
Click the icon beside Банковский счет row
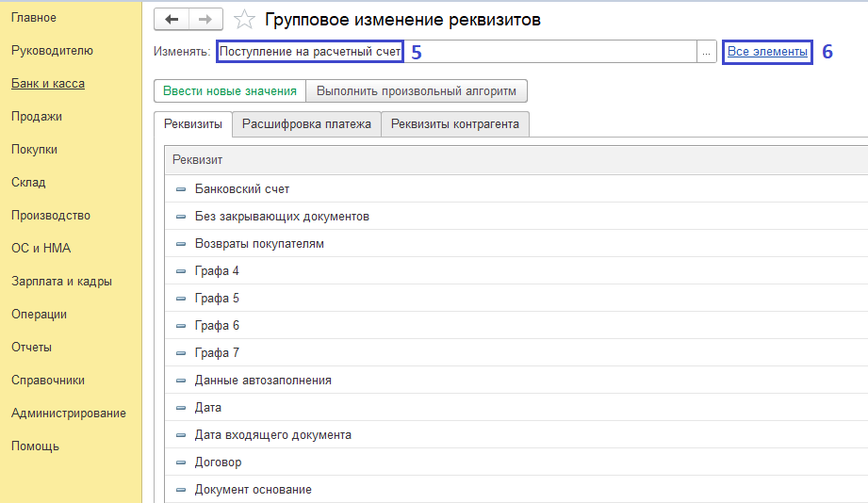point(181,189)
